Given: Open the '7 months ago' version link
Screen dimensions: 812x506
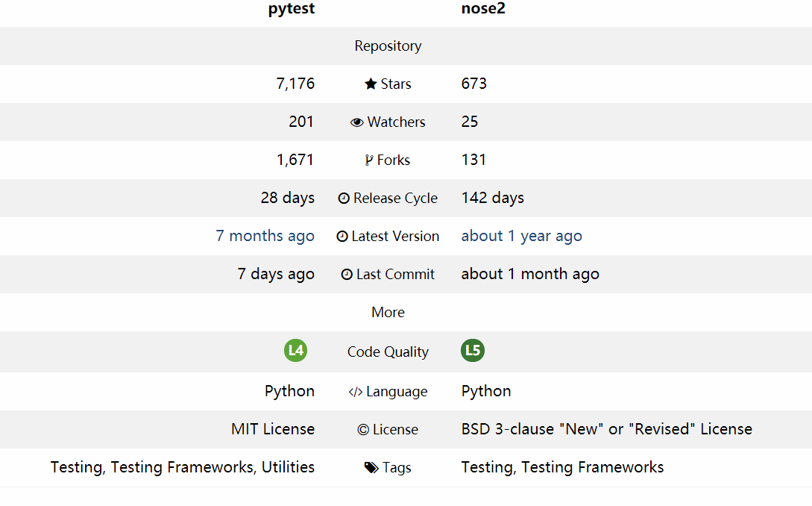Looking at the screenshot, I should point(265,237).
